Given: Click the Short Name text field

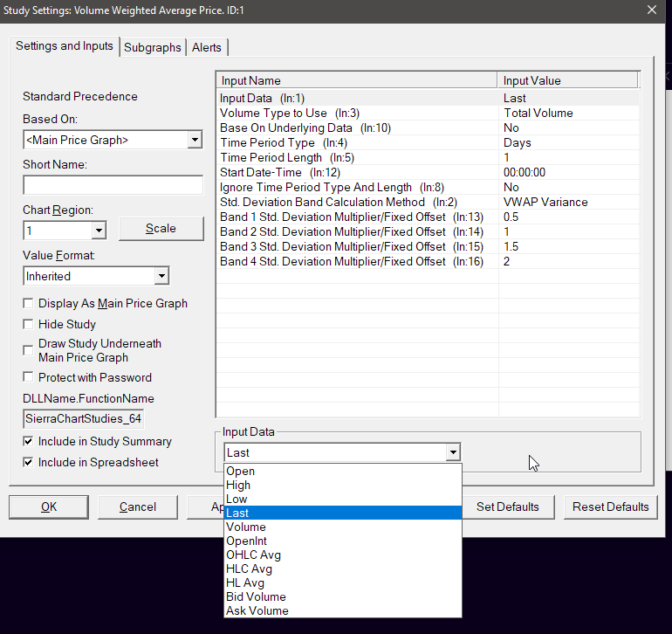Looking at the screenshot, I should 112,185.
